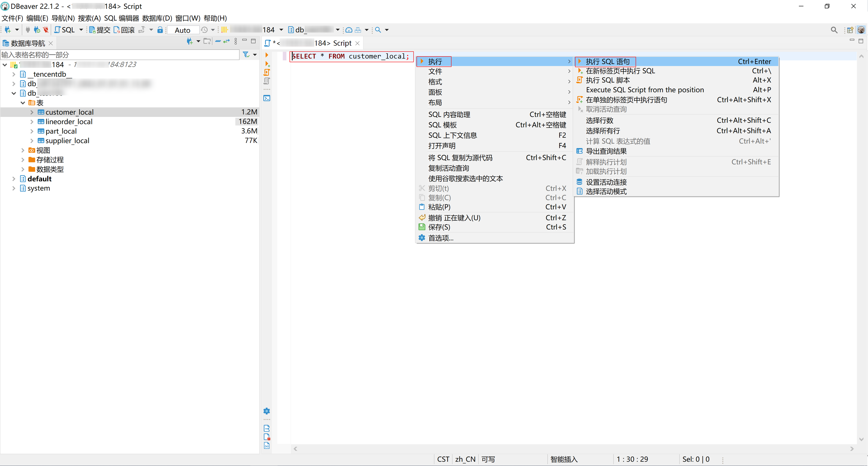Collapse the 表 tables folder

pyautogui.click(x=22, y=102)
